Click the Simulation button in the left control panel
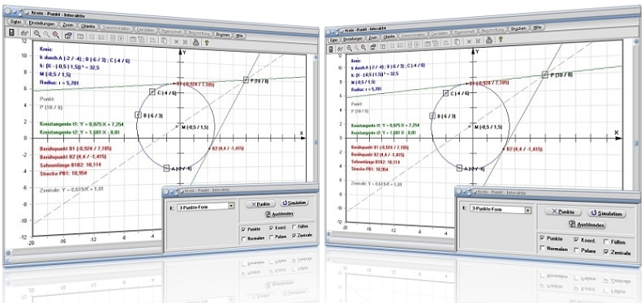 pos(294,203)
